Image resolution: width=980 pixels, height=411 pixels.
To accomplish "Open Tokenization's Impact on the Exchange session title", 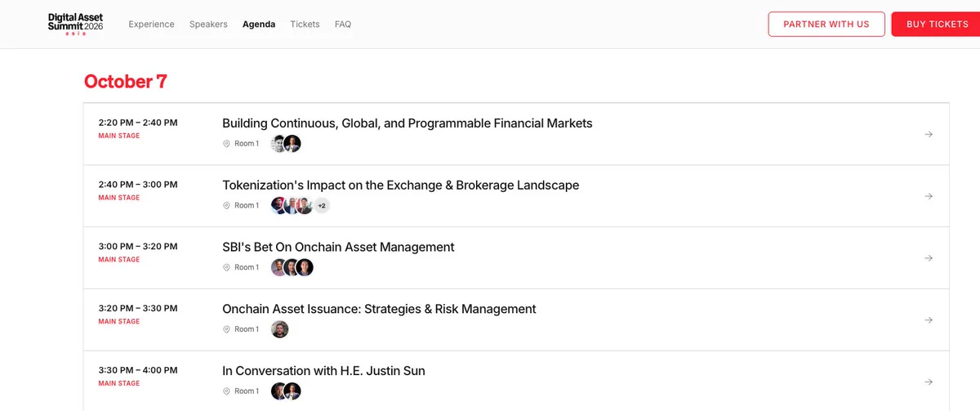I will 401,185.
